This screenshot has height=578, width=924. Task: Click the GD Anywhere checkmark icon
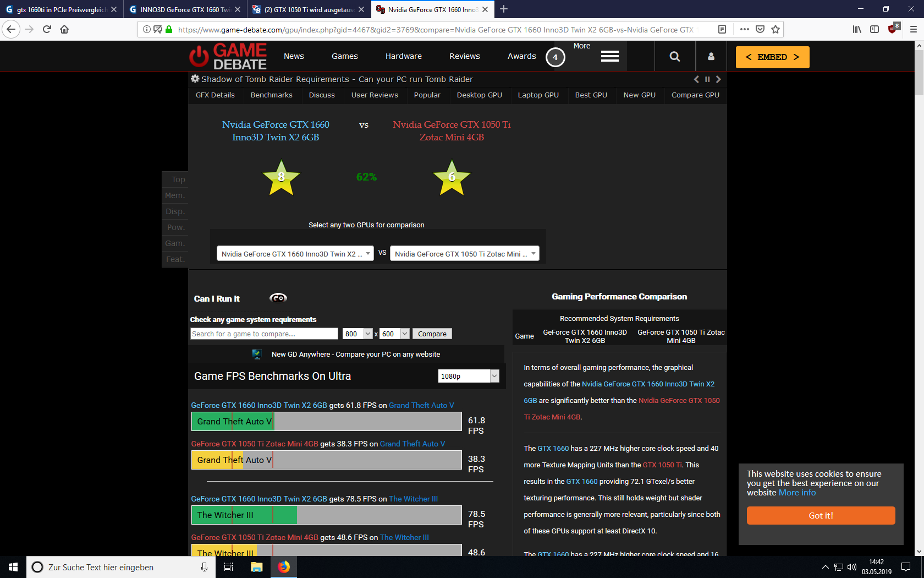coord(257,354)
